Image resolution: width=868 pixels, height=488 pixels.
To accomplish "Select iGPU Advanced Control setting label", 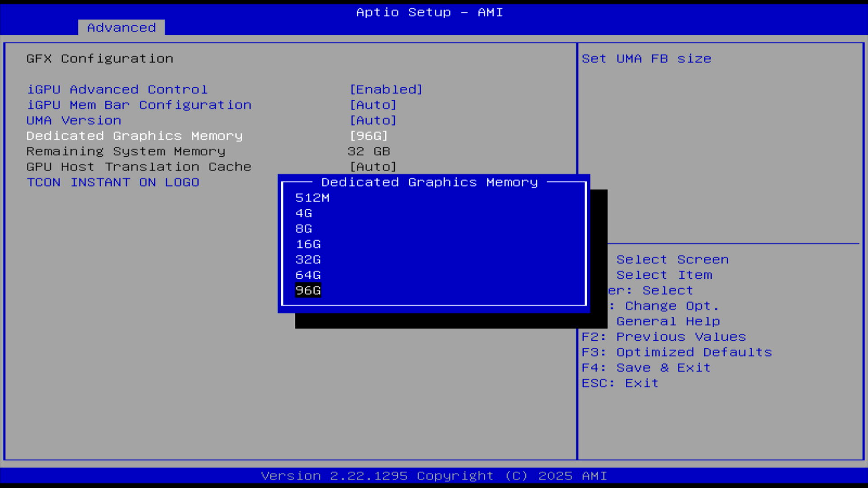I will pos(117,89).
